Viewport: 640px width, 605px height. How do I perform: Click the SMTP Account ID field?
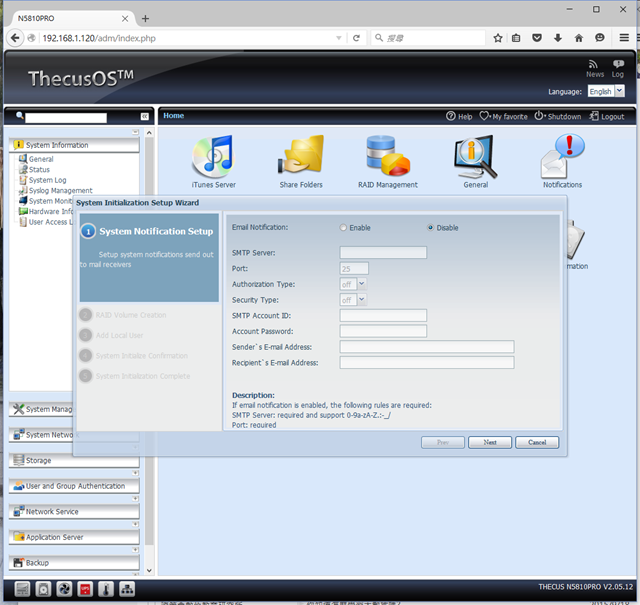pos(383,315)
